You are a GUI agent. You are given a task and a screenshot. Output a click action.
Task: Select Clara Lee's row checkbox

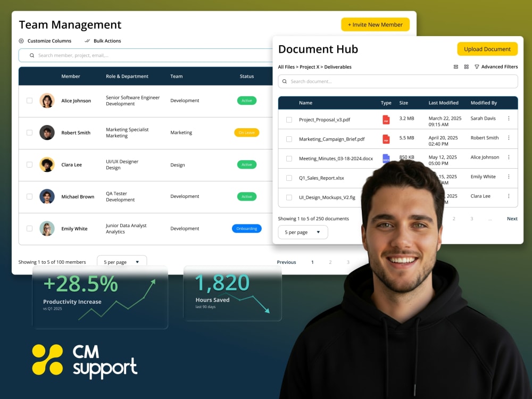pyautogui.click(x=29, y=164)
